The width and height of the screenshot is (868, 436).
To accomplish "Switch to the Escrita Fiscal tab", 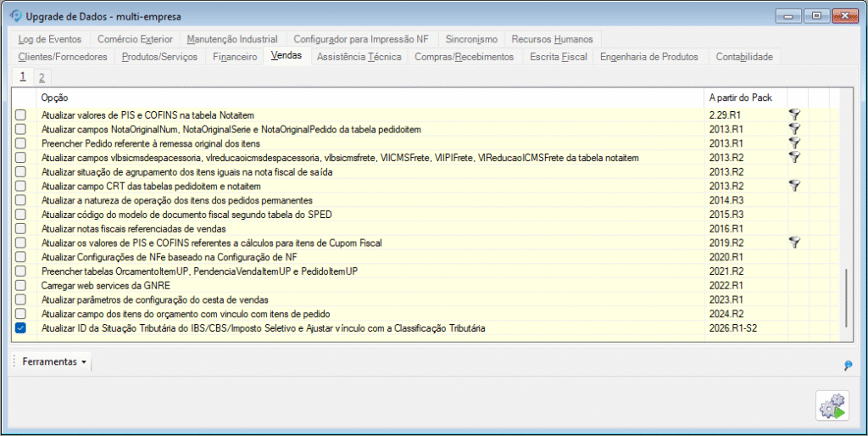I will pos(558,57).
